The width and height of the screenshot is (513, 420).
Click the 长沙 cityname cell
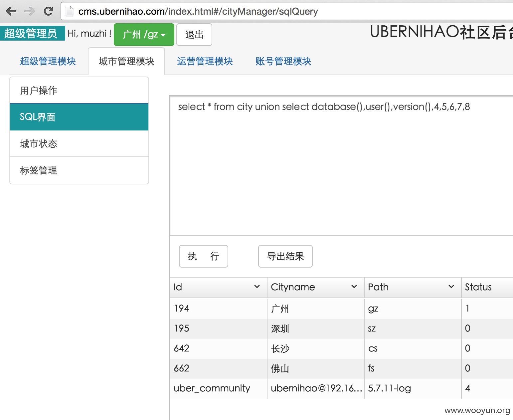pos(316,348)
